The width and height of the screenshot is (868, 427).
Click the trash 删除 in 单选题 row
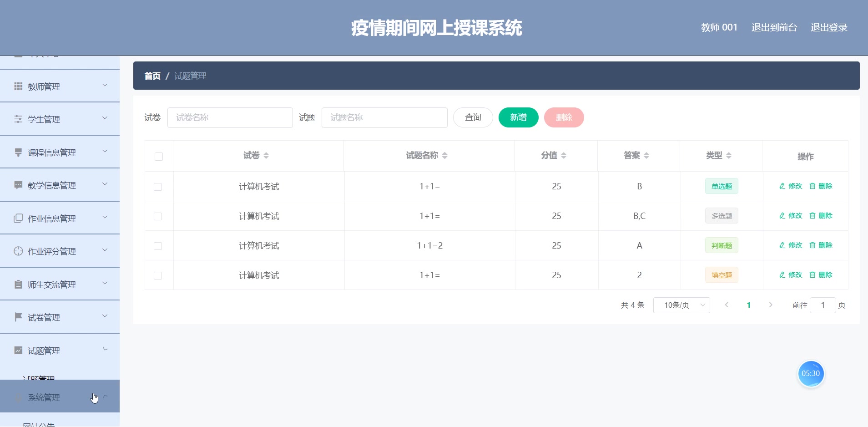pyautogui.click(x=821, y=186)
